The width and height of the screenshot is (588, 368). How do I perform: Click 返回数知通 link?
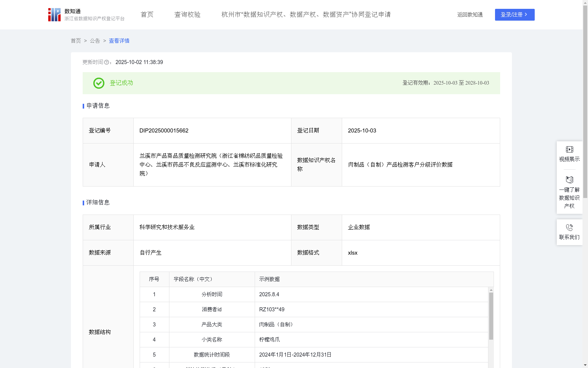[x=470, y=15]
